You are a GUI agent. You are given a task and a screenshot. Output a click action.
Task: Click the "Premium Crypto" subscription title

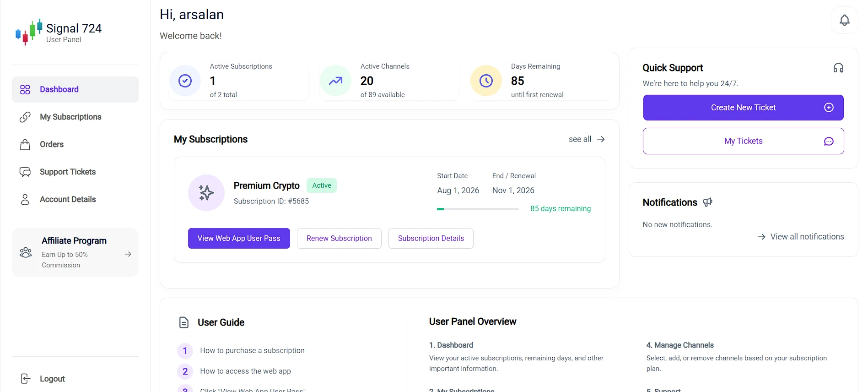click(x=266, y=185)
